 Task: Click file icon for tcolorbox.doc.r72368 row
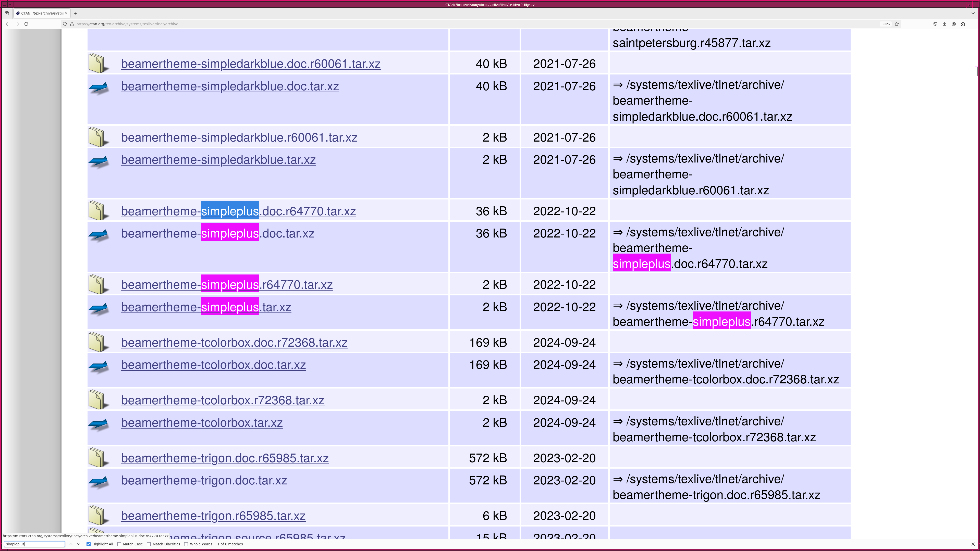pos(99,342)
